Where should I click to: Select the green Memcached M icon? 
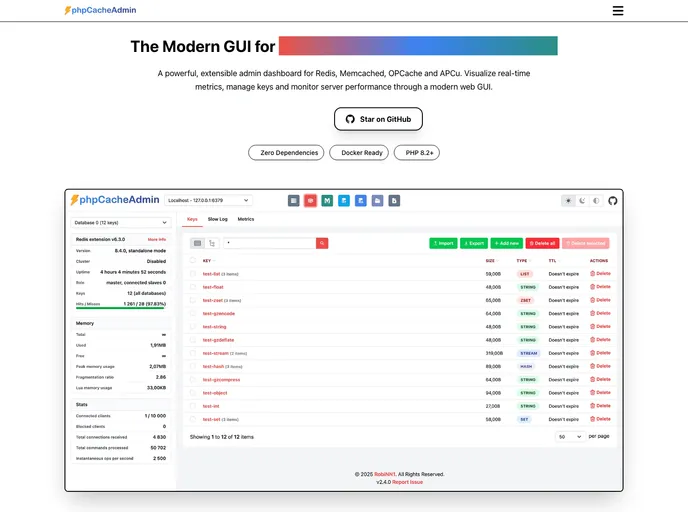[327, 201]
